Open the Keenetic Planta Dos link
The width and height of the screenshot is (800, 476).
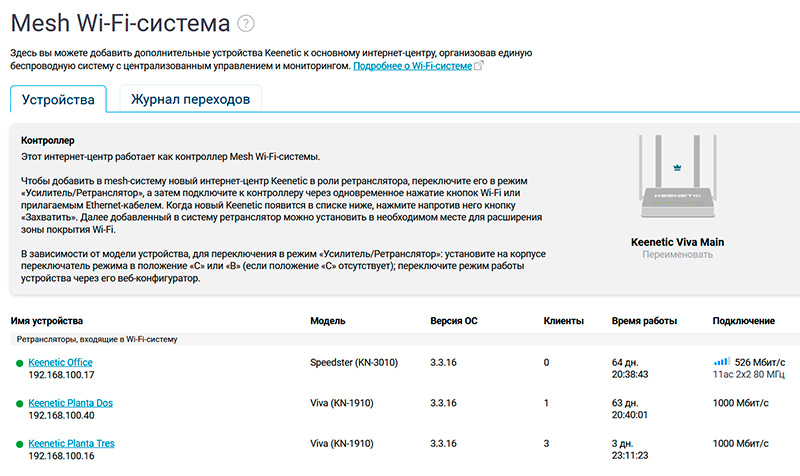click(x=71, y=403)
